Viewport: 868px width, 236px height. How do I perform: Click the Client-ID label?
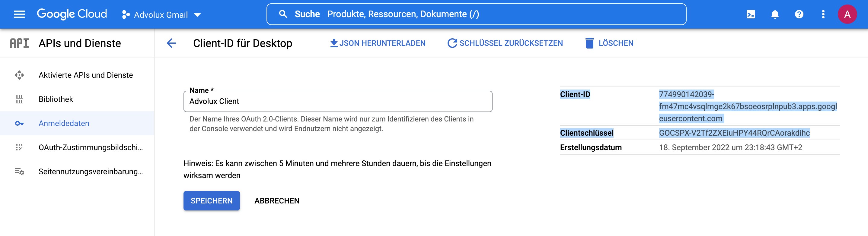click(x=575, y=95)
